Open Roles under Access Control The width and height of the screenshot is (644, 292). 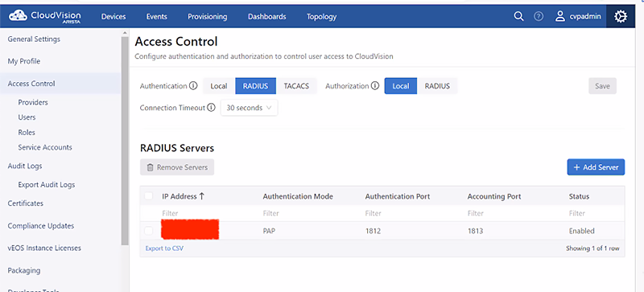click(x=27, y=132)
